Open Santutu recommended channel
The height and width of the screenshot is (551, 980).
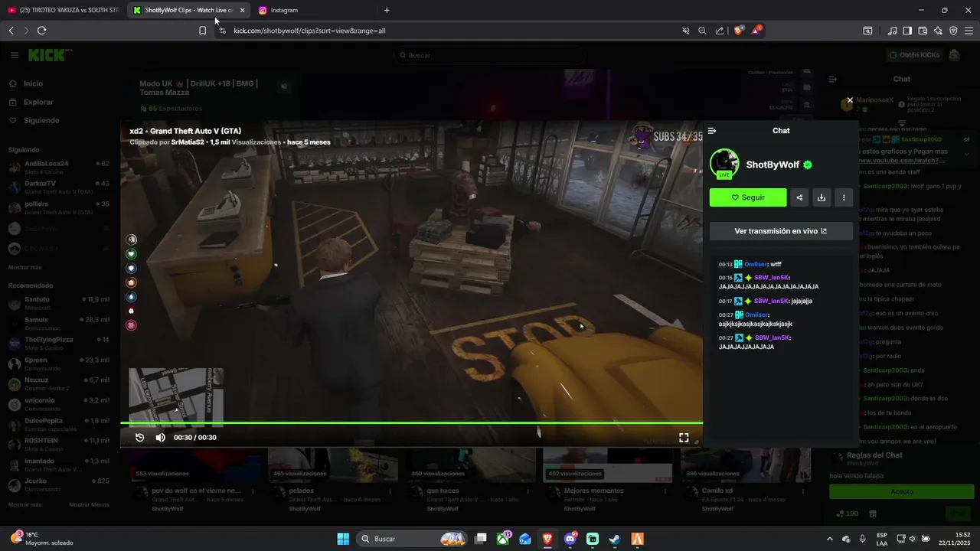(59, 302)
